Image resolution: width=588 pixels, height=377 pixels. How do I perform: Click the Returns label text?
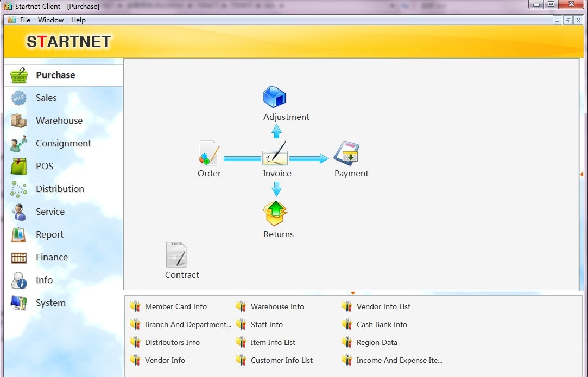point(278,234)
